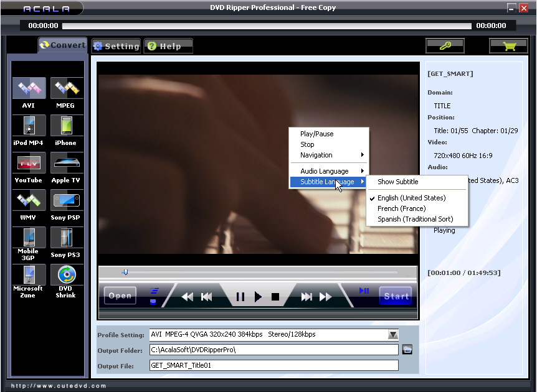The height and width of the screenshot is (392, 537).
Task: Select the MPEG output format icon
Action: (67, 88)
